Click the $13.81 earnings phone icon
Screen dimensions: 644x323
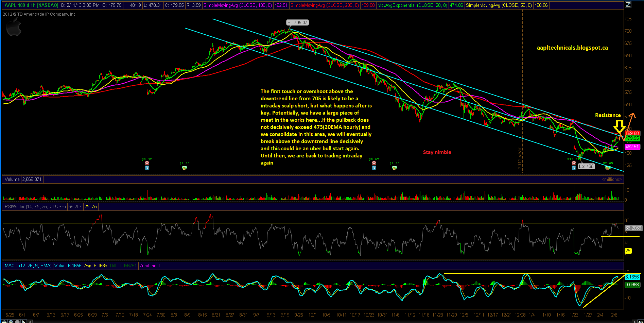pos(574,164)
